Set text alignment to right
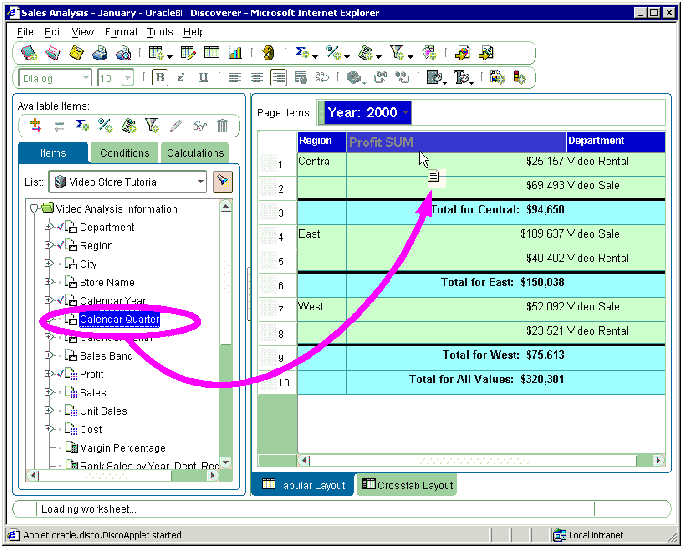684x549 pixels. point(278,78)
